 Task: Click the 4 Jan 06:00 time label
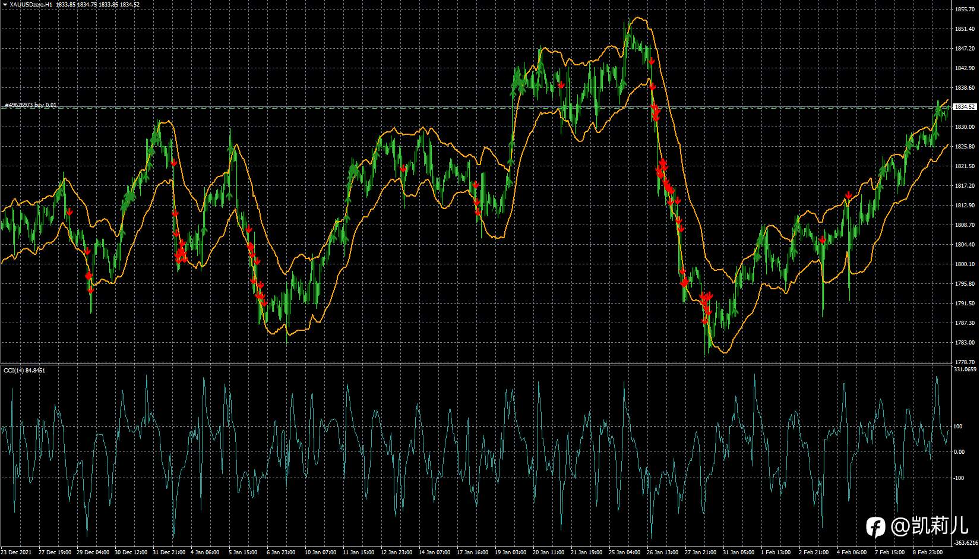[x=205, y=552]
